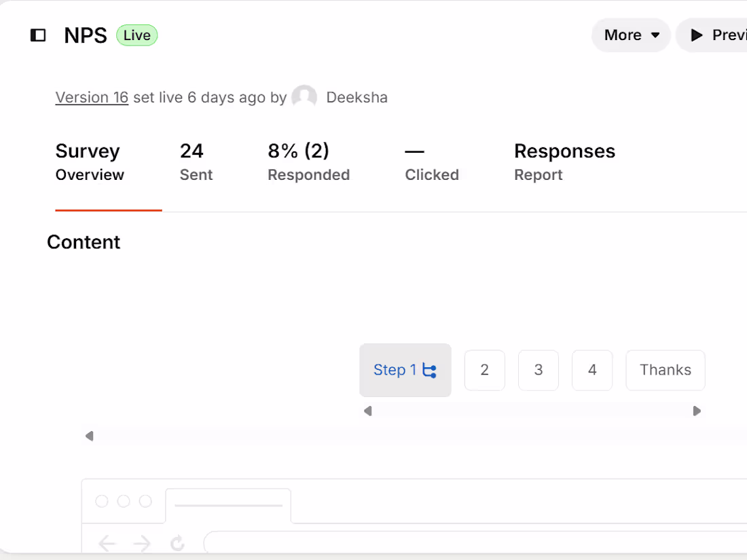
Task: Click the branching logic icon on Step 1
Action: [429, 370]
